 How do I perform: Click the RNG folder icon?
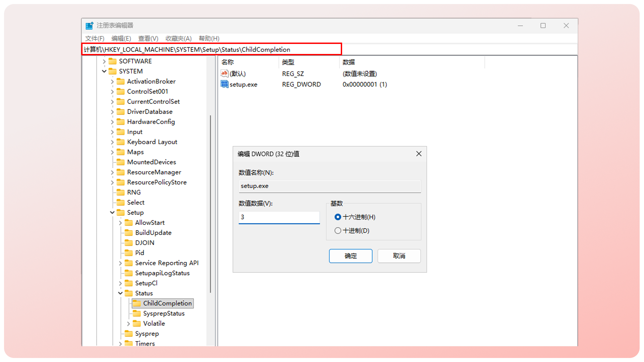click(121, 192)
